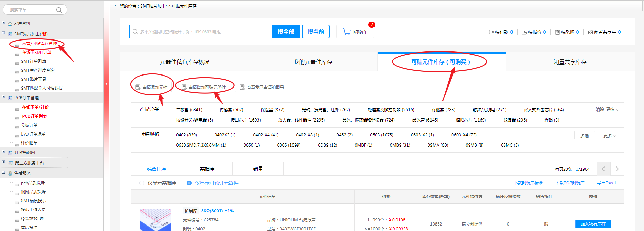Image resolution: width=644 pixels, height=231 pixels.
Task: Collapse the left sidebar with red handle
Action: point(106,84)
